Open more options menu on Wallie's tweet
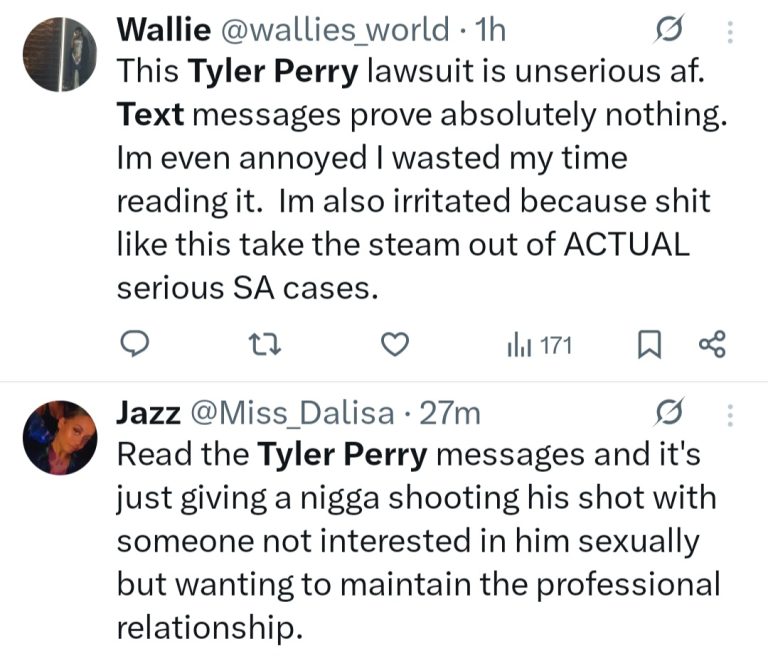 tap(729, 33)
